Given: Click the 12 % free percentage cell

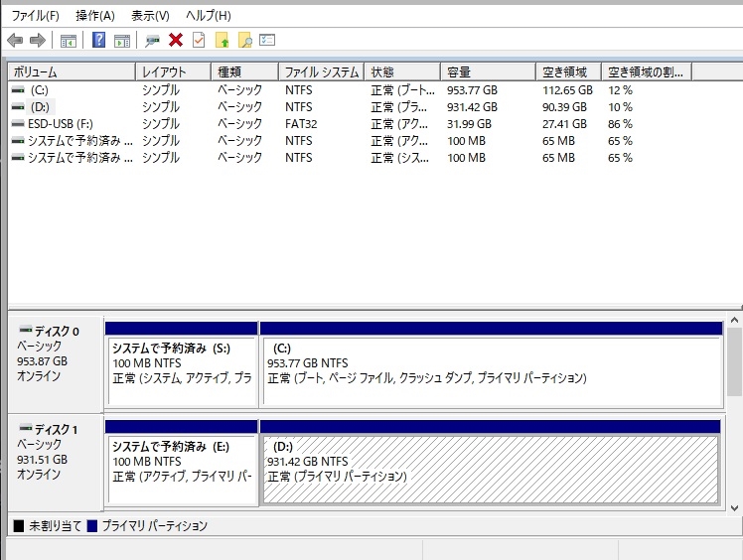Looking at the screenshot, I should point(620,90).
